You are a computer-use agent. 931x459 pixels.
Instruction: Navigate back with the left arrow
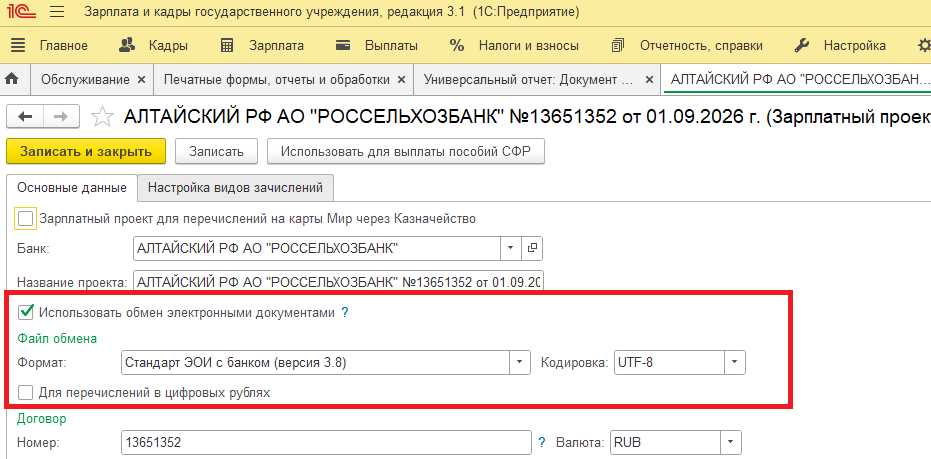[x=26, y=116]
